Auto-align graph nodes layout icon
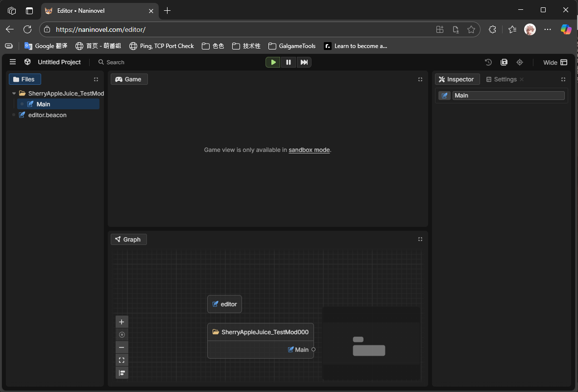The width and height of the screenshot is (578, 392). pyautogui.click(x=122, y=373)
